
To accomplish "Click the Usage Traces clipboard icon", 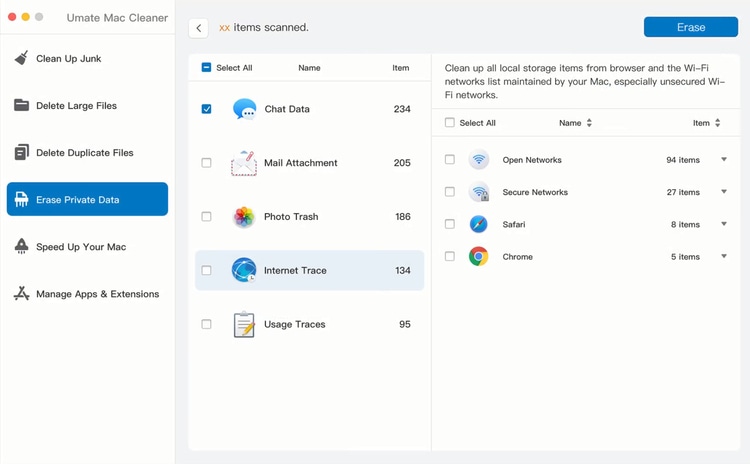I will click(x=244, y=325).
